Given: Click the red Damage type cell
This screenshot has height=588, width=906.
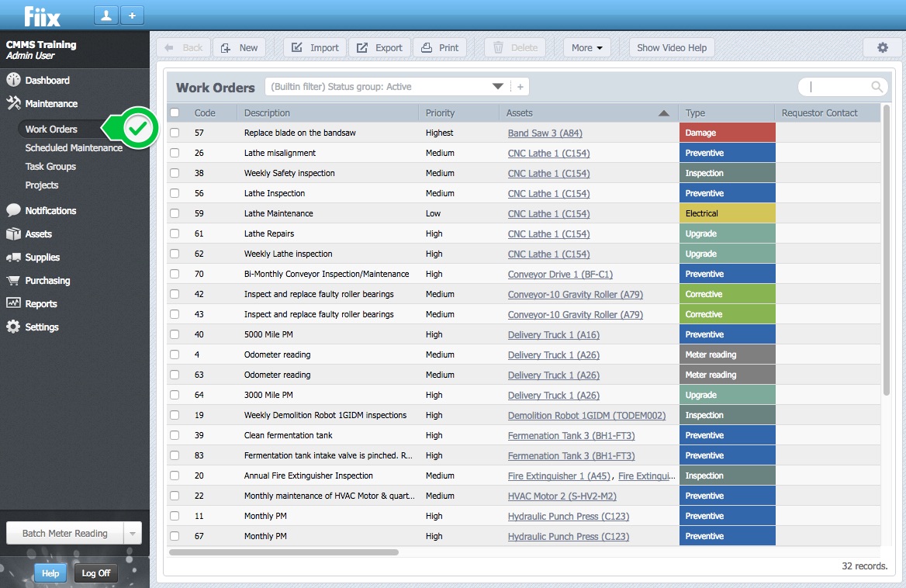Looking at the screenshot, I should coord(727,133).
